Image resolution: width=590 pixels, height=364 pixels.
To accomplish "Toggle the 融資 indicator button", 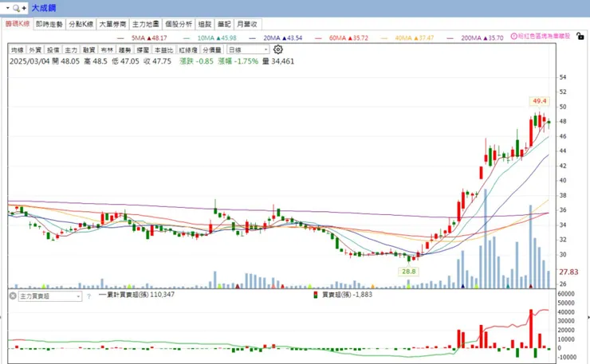I will coord(88,49).
